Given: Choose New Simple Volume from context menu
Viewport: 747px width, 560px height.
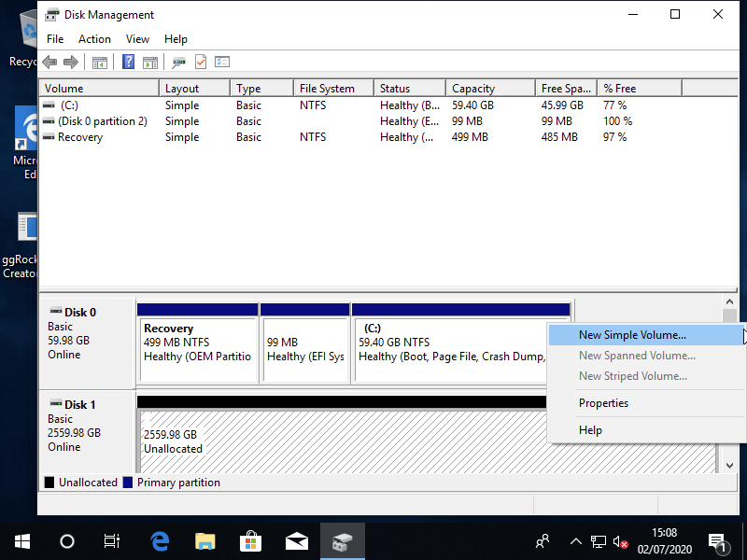Looking at the screenshot, I should click(x=645, y=335).
